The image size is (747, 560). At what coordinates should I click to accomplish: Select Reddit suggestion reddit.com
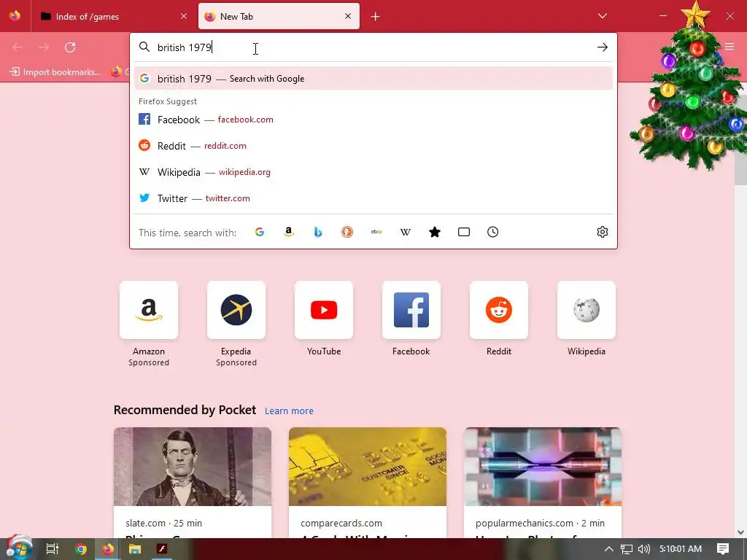point(373,146)
